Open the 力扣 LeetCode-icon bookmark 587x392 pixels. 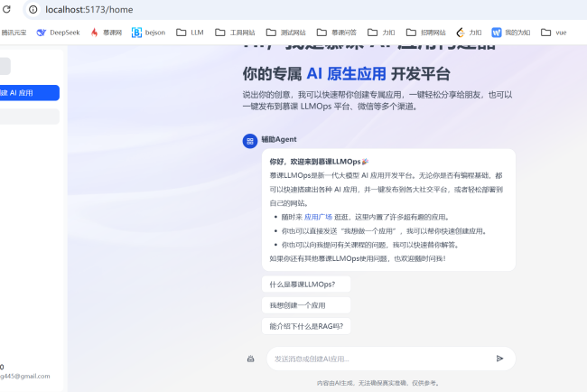coord(469,33)
